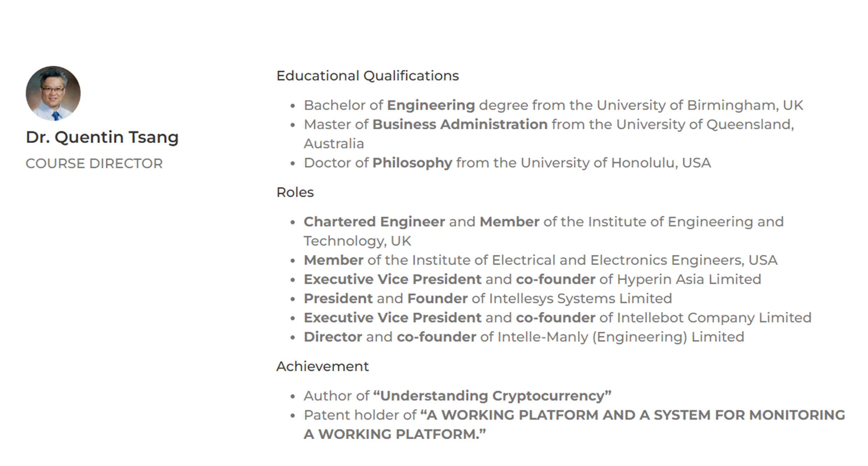
Task: Click the Achievement section heading
Action: coord(322,366)
